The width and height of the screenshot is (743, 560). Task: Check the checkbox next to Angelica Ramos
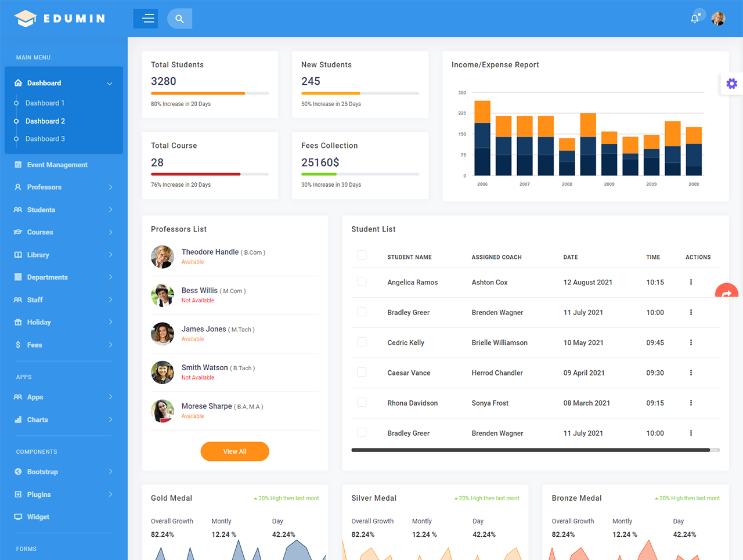[362, 282]
